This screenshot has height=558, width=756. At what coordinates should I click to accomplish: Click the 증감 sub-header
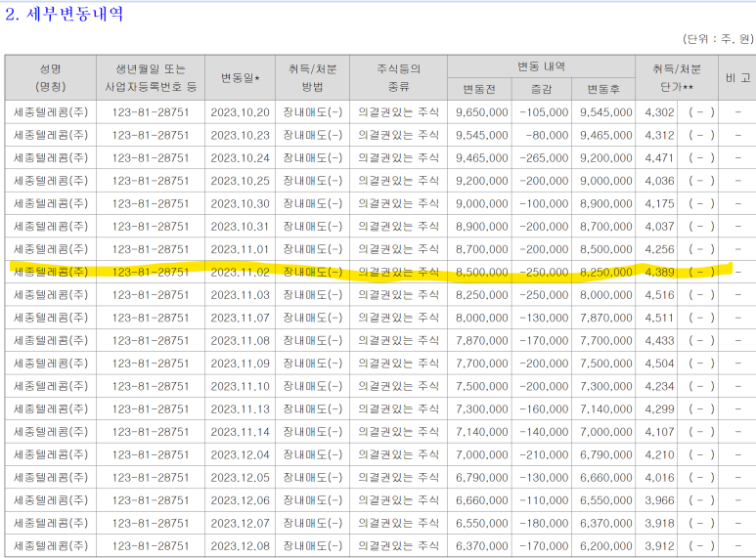[x=542, y=89]
